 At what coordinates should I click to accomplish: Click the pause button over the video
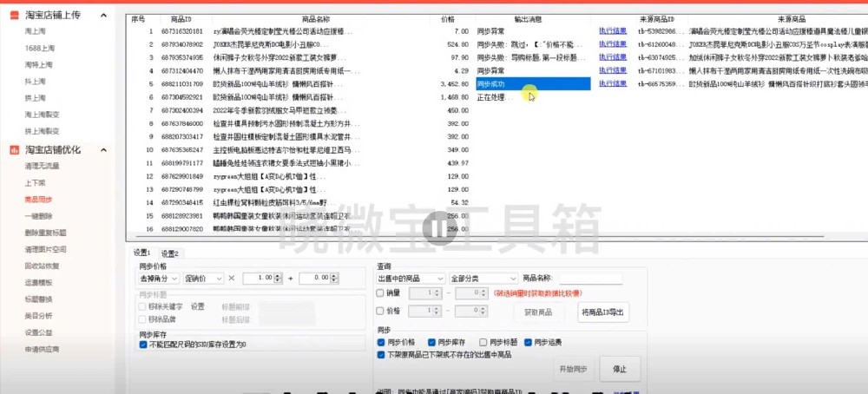coord(439,228)
